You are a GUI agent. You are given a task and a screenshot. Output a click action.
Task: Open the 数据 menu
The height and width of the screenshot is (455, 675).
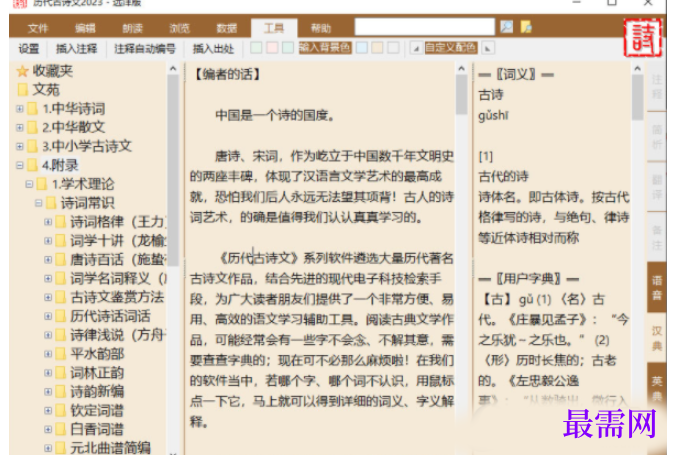227,28
